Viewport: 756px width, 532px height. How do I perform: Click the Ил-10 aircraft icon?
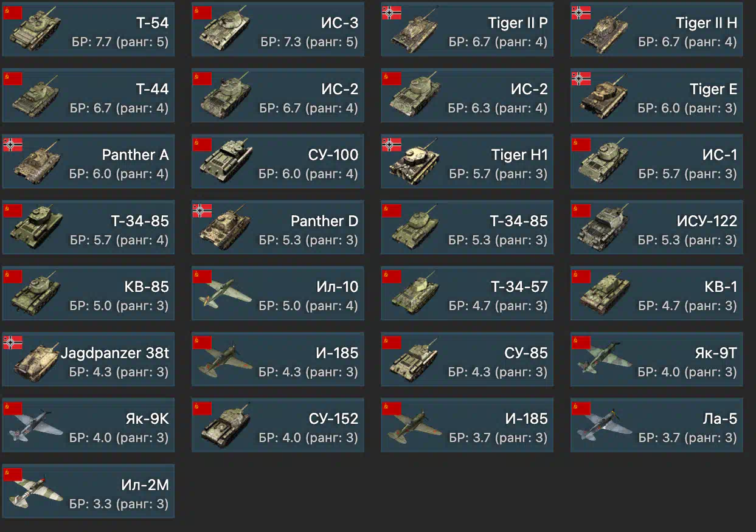224,294
